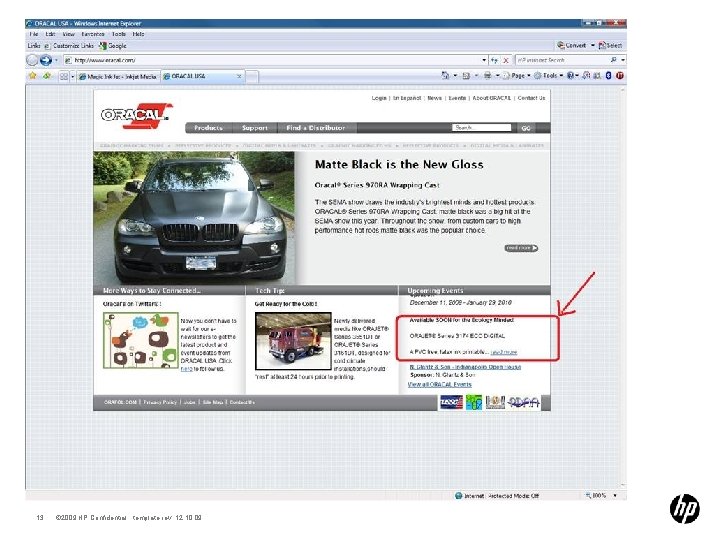720x540 pixels.
Task: Close the ORACAL USA tab
Action: coord(239,76)
